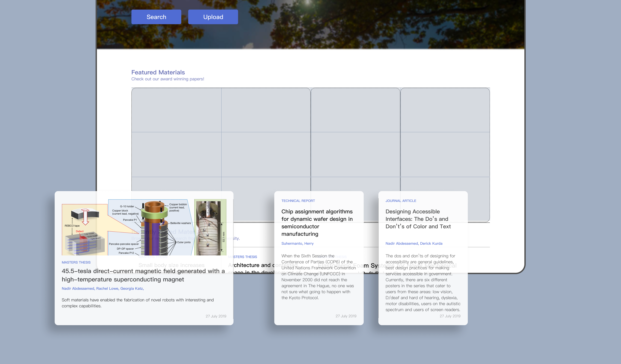Click MASTERS THESIS label on magnet card

[76, 262]
